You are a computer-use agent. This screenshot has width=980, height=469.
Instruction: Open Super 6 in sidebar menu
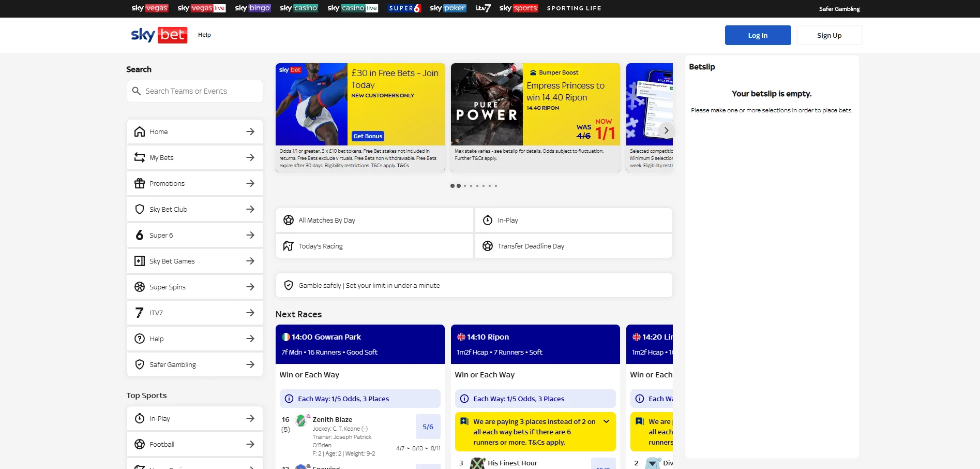tap(195, 235)
